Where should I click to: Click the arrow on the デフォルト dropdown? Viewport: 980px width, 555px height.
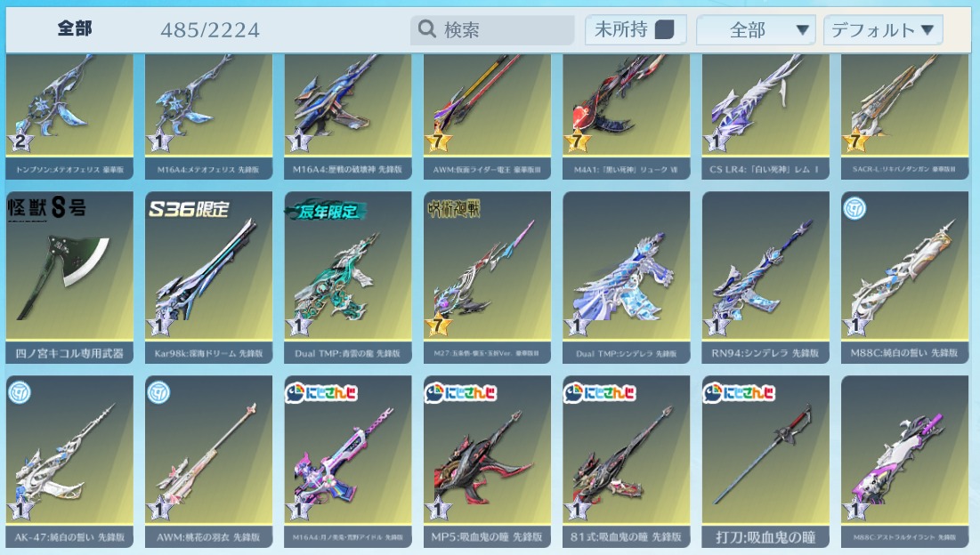927,29
